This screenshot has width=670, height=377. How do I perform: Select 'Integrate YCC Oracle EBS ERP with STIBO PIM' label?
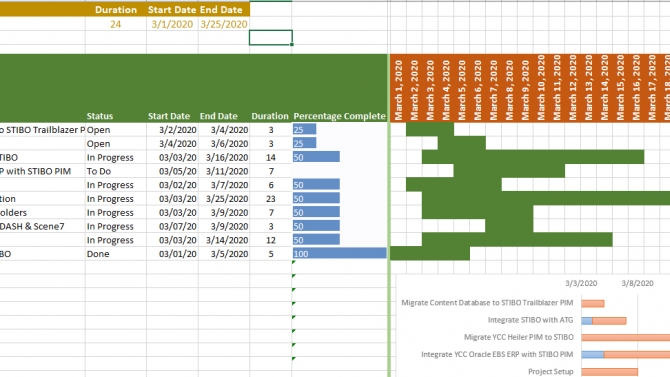[497, 354]
